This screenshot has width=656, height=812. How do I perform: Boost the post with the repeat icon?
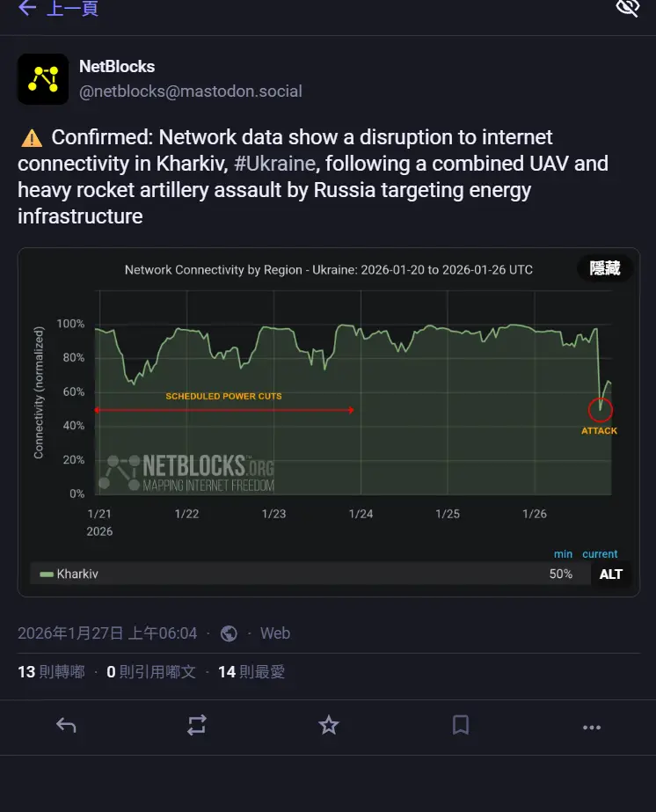[197, 725]
